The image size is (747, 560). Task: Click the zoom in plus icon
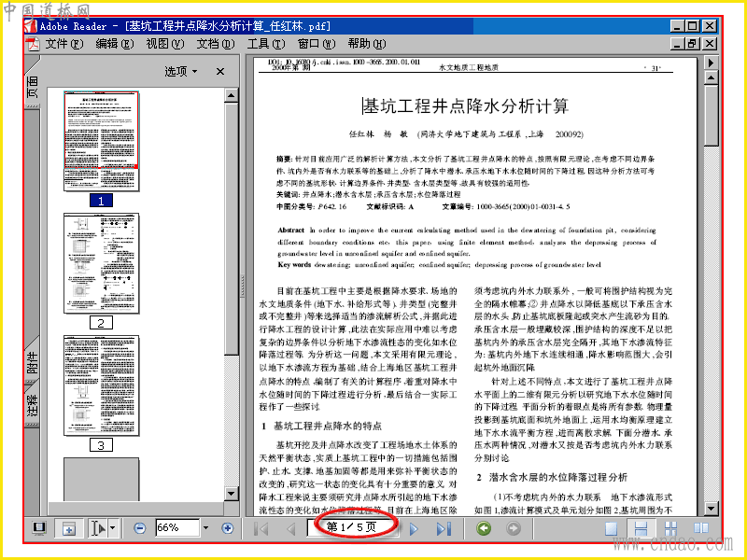coord(227,528)
